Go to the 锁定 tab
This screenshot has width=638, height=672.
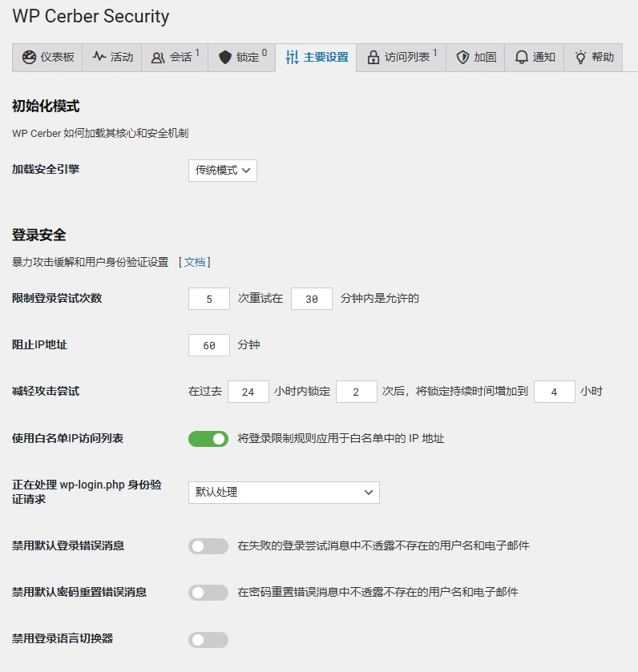[242, 58]
